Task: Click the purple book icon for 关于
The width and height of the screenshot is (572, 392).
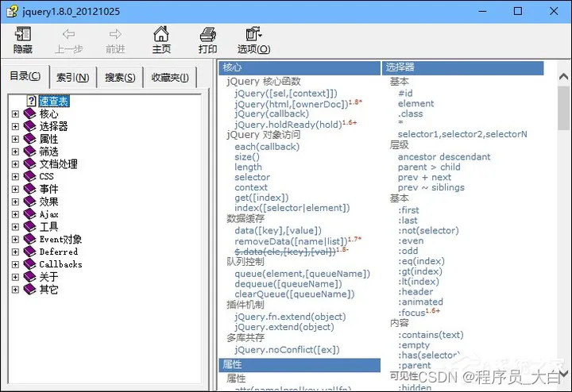Action: click(29, 276)
